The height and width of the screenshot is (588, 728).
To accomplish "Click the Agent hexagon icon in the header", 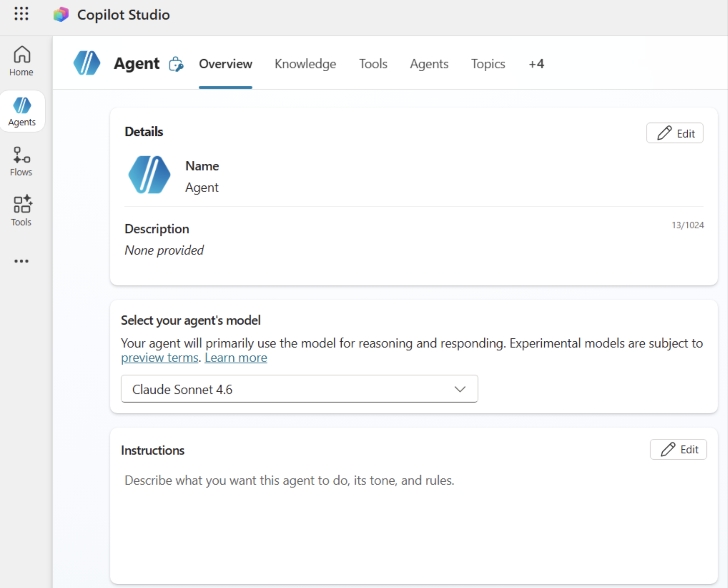I will 87,63.
